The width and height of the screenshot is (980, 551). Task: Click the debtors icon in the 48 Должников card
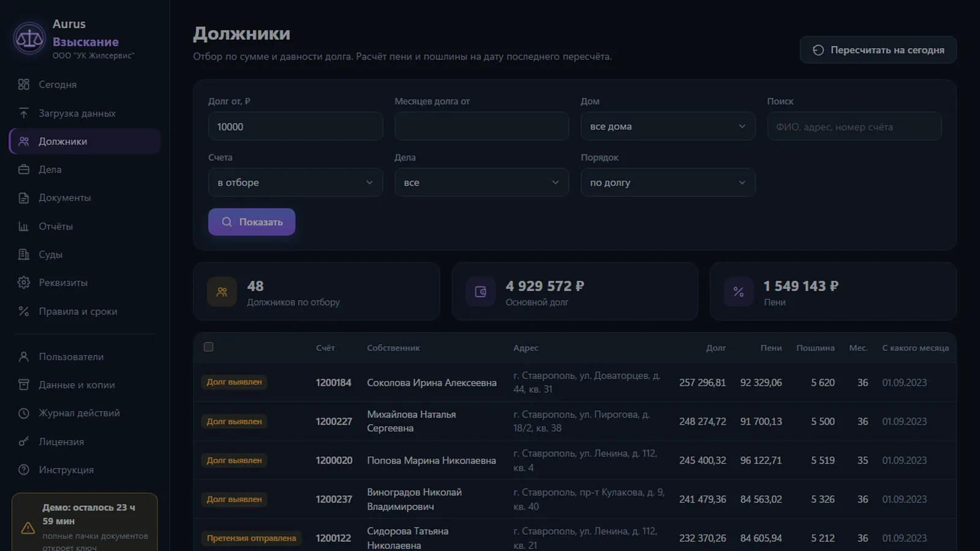click(x=222, y=292)
